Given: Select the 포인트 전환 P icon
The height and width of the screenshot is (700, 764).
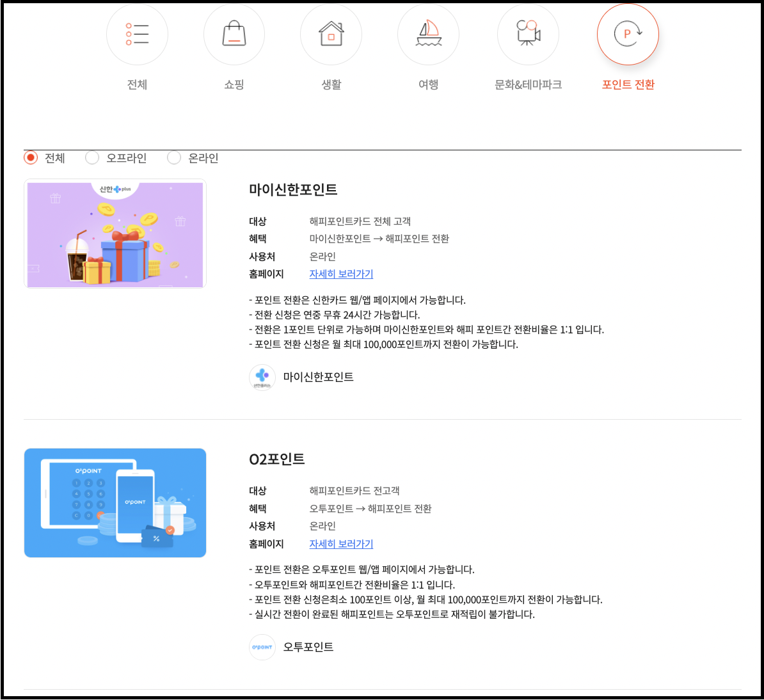Looking at the screenshot, I should click(x=628, y=34).
